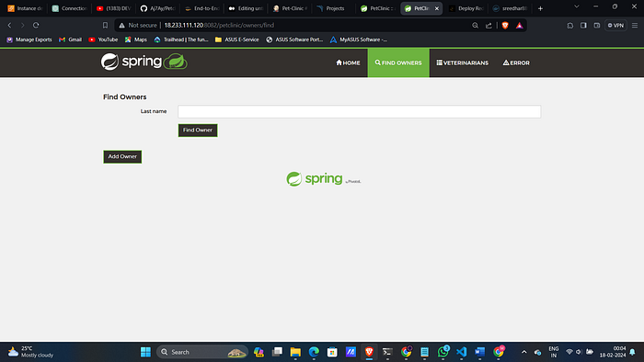The height and width of the screenshot is (362, 644).
Task: Launch Microsoft Edge from taskbar
Action: pyautogui.click(x=314, y=352)
